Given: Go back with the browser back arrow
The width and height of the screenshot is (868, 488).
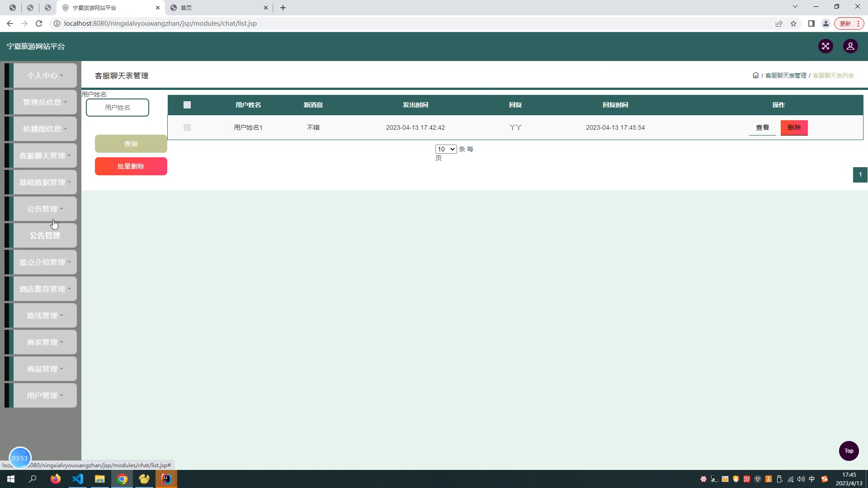Looking at the screenshot, I should tap(10, 23).
